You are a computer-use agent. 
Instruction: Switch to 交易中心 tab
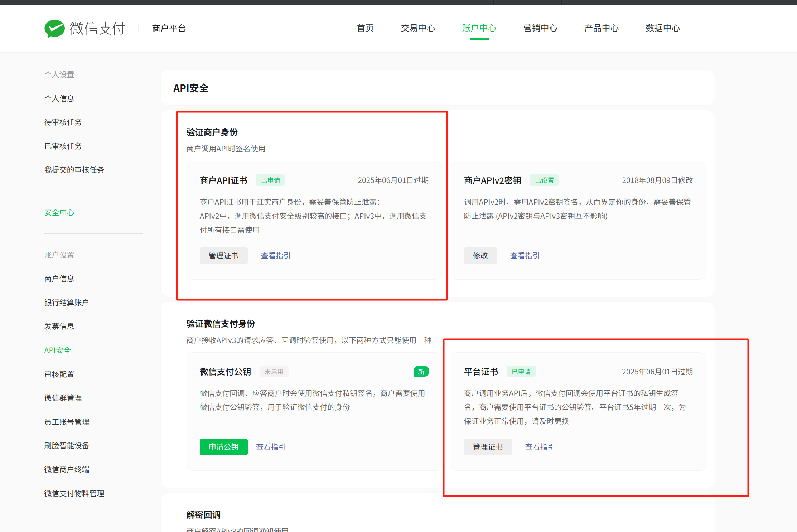coord(417,28)
